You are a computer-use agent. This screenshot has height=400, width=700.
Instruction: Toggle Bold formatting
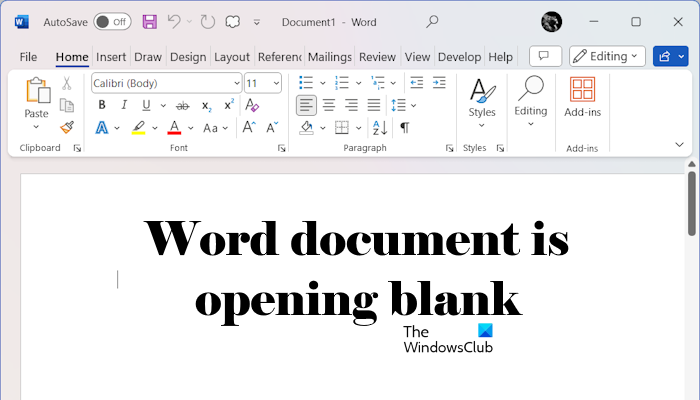click(x=101, y=105)
